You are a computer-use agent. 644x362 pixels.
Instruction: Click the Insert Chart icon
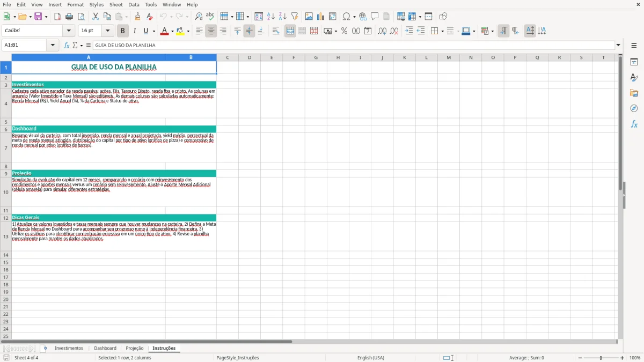321,17
